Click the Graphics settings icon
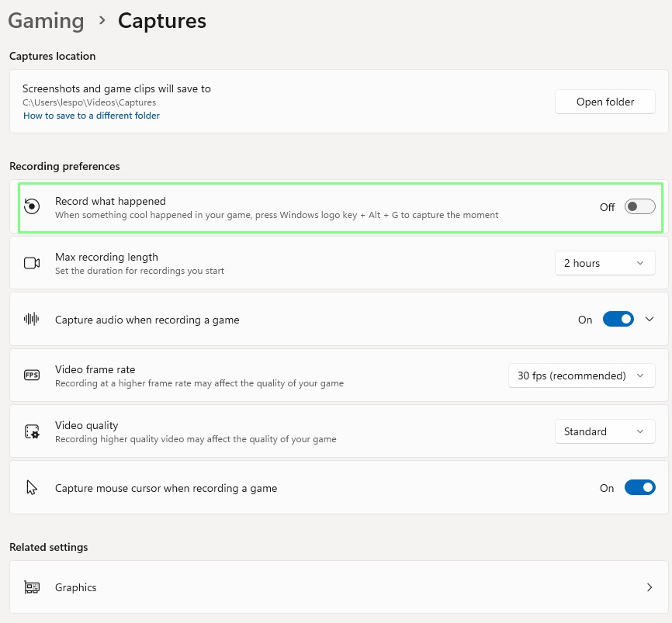 (32, 587)
